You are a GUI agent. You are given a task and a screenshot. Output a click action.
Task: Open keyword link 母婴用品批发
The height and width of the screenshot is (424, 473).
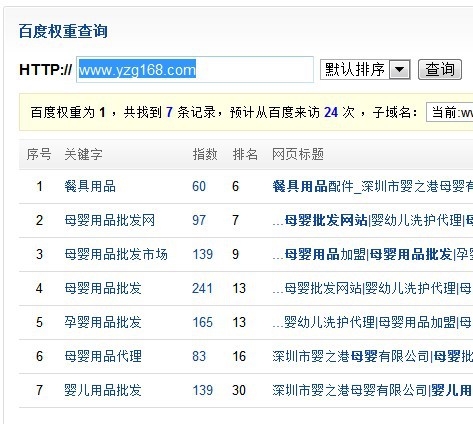tap(103, 288)
